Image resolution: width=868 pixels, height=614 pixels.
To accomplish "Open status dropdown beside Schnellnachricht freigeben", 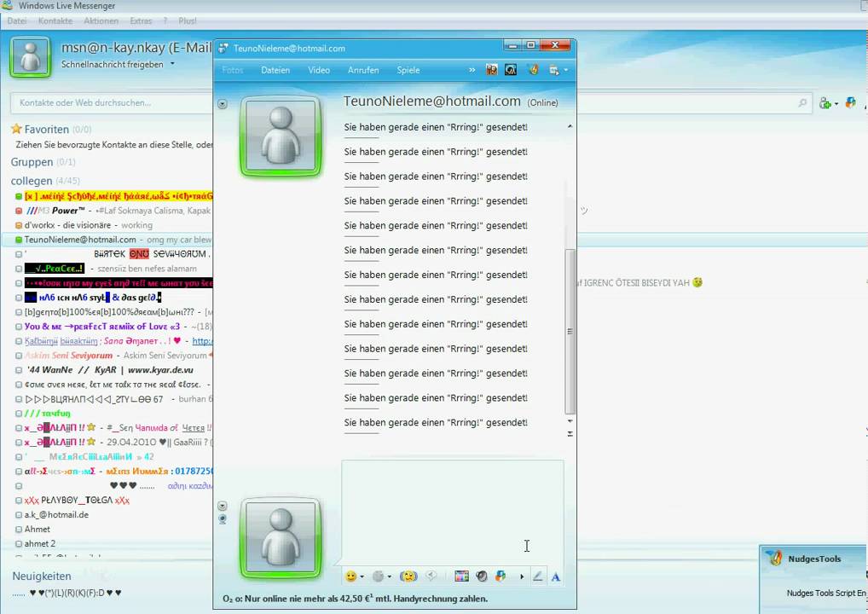I will [x=172, y=64].
